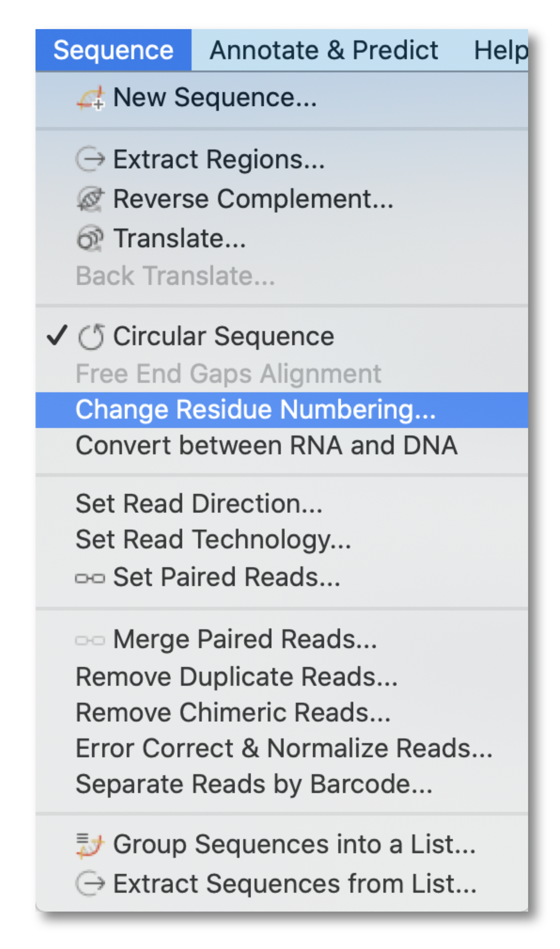Viewport: 560px width, 949px height.
Task: Click the Set Paired Reads link icon
Action: [x=90, y=578]
